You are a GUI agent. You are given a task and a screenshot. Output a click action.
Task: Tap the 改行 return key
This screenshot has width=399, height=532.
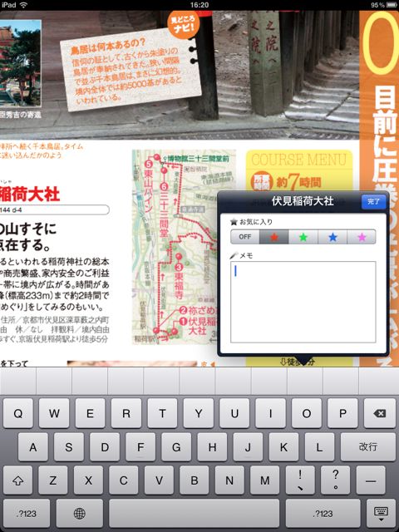367,446
